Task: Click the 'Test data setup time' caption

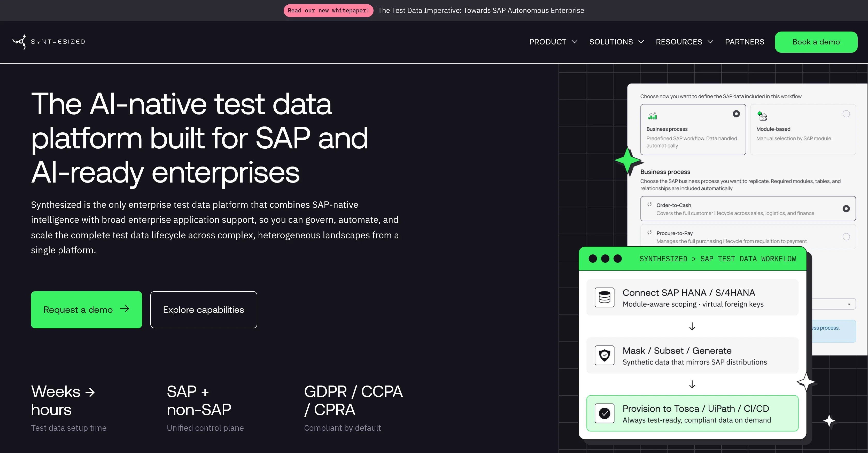Action: coord(69,428)
